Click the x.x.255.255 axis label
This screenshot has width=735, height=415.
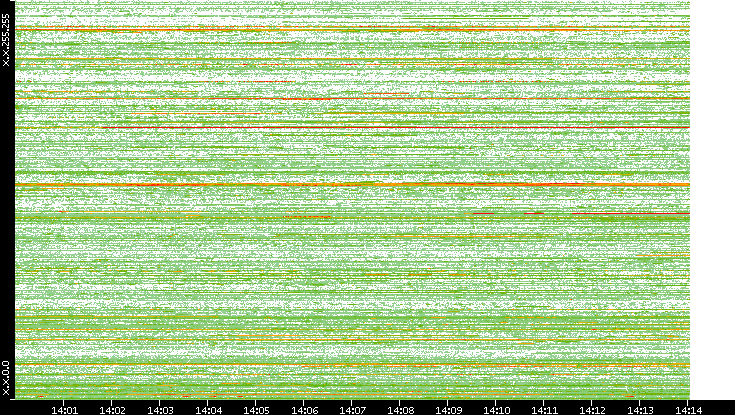6,40
